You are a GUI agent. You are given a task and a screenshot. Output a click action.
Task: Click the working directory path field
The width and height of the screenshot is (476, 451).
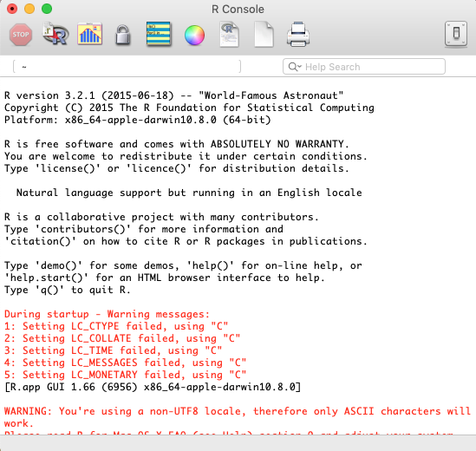[x=127, y=67]
